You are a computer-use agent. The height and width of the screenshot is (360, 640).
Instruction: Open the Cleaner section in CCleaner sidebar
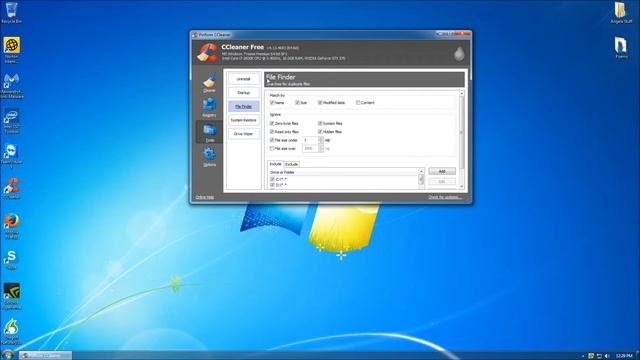(x=209, y=82)
